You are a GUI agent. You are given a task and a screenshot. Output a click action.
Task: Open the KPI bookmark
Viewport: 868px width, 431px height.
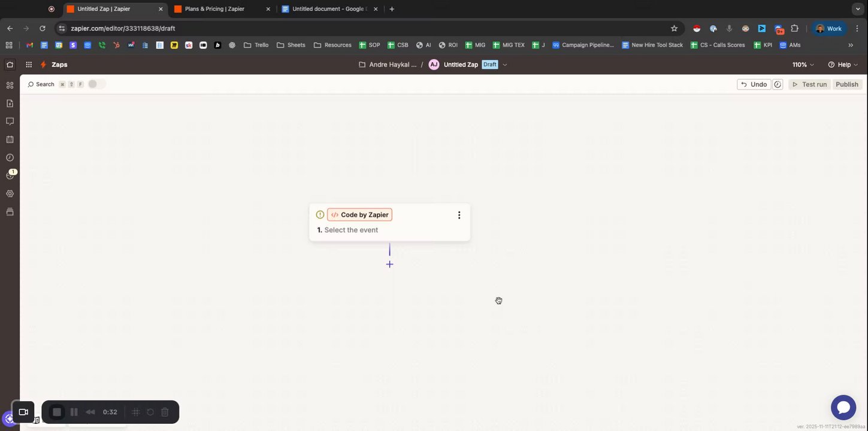(763, 45)
